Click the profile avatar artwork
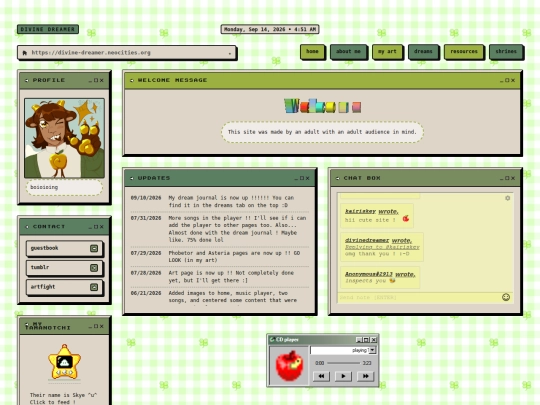Image resolution: width=540 pixels, height=405 pixels. (x=64, y=138)
